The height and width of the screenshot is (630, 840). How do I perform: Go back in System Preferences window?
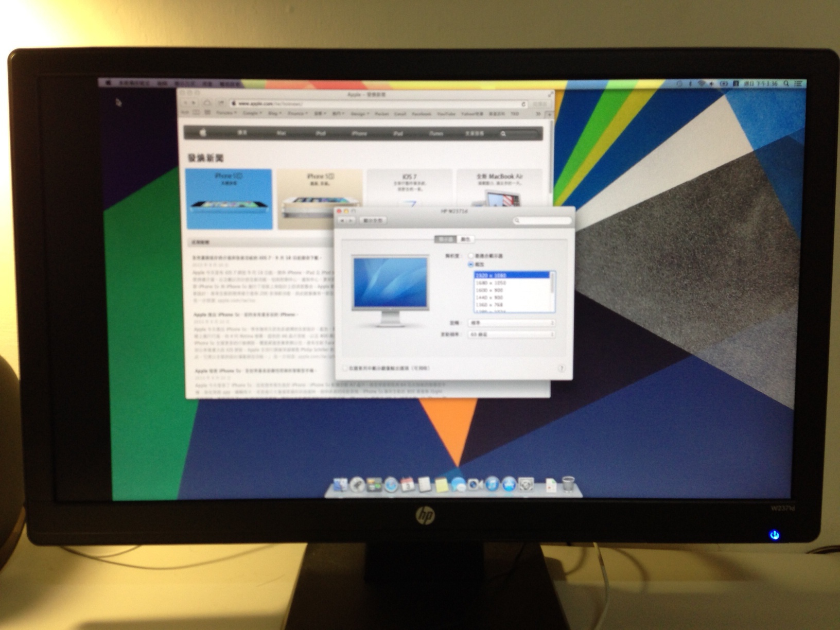[x=342, y=220]
